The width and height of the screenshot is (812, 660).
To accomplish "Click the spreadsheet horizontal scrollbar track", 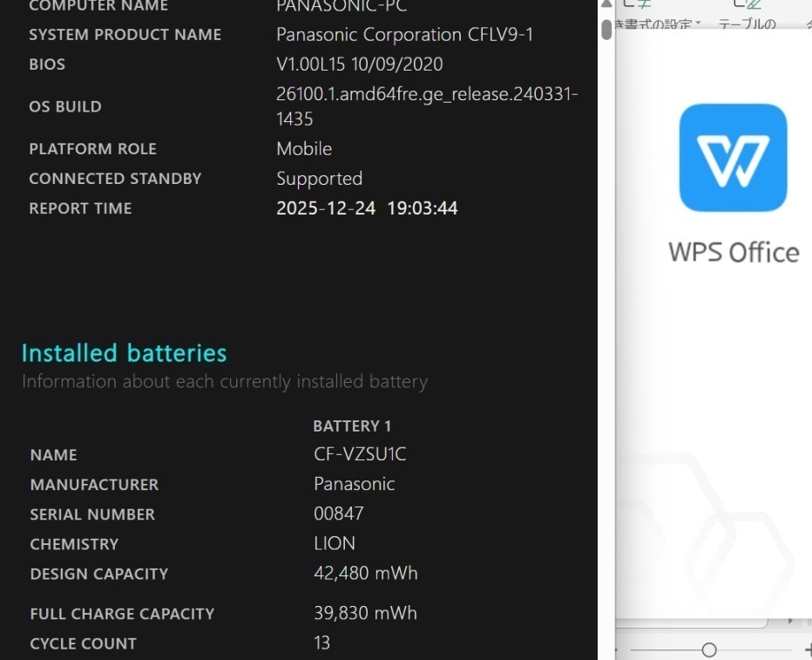I will 697,621.
